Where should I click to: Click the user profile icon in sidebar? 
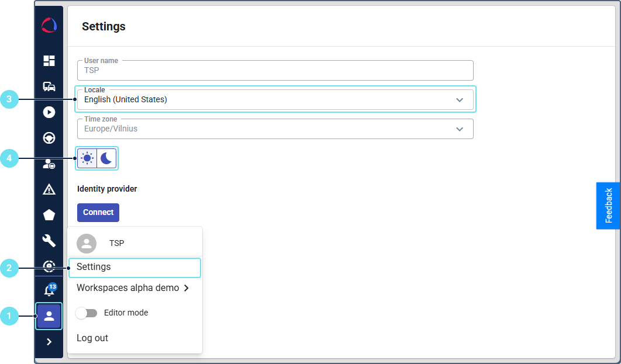point(49,316)
